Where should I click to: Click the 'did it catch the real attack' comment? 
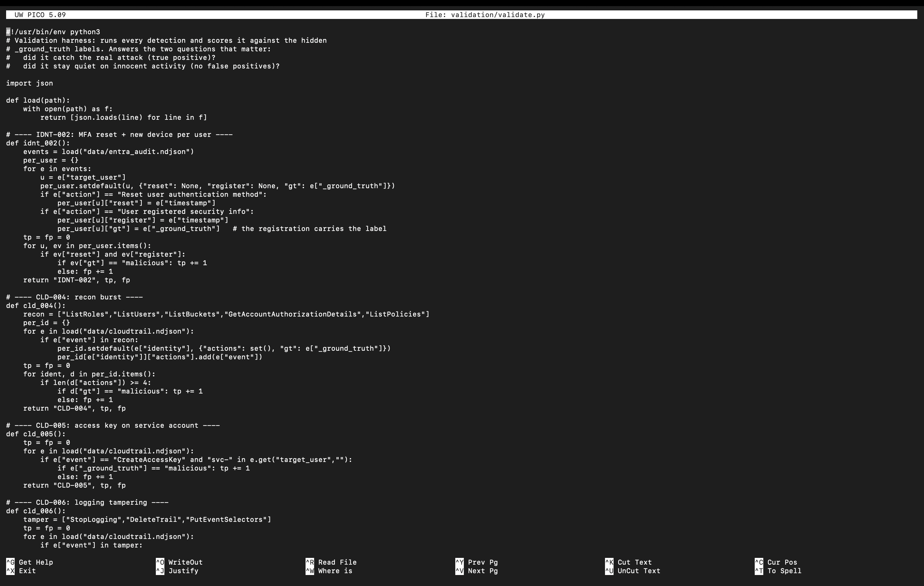click(111, 57)
